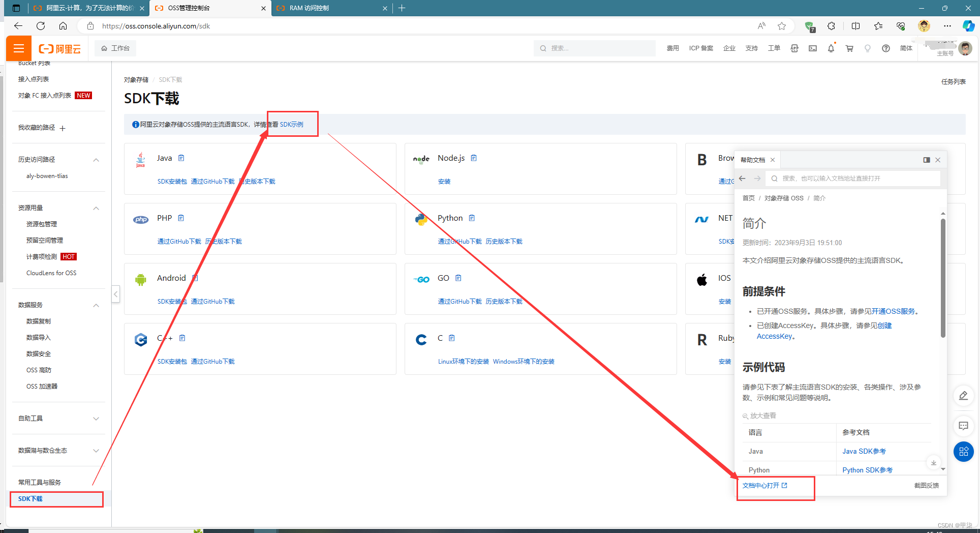Open 数据复制 in sidebar

point(39,321)
